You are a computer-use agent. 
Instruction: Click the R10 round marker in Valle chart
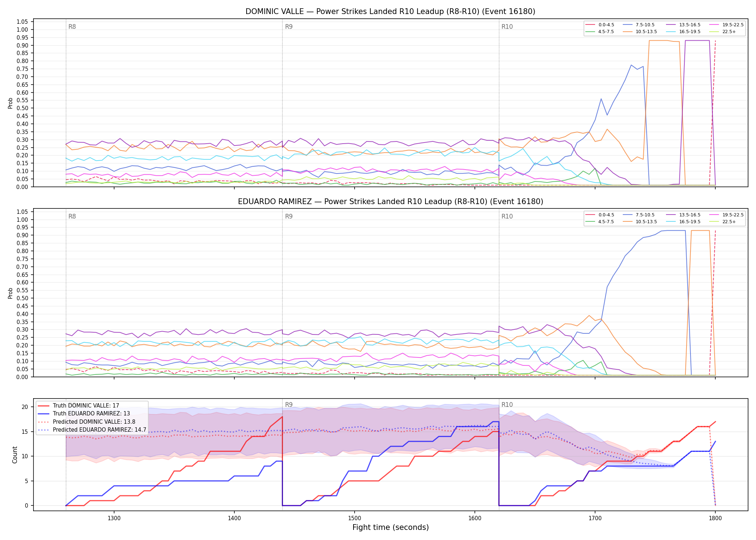tap(507, 27)
